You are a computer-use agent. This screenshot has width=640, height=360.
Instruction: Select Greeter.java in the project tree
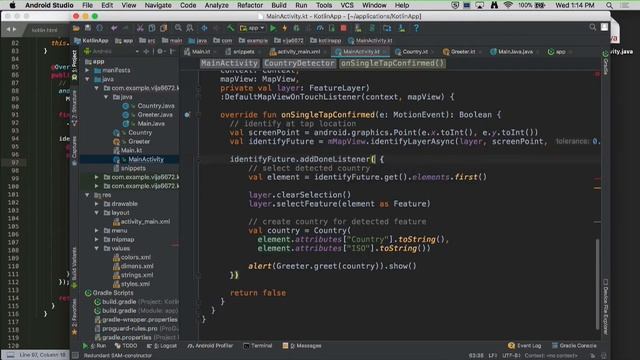click(x=155, y=115)
